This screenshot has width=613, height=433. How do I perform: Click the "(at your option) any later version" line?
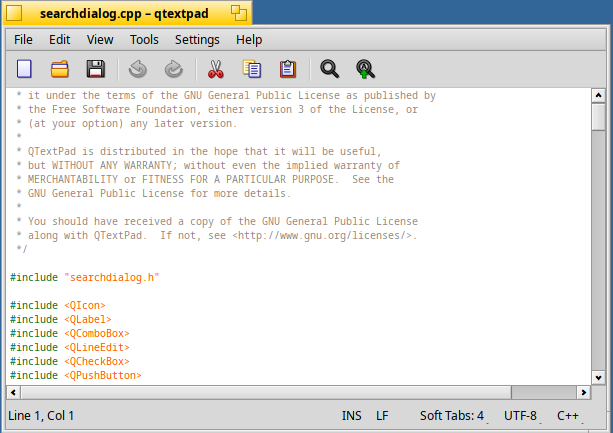126,123
